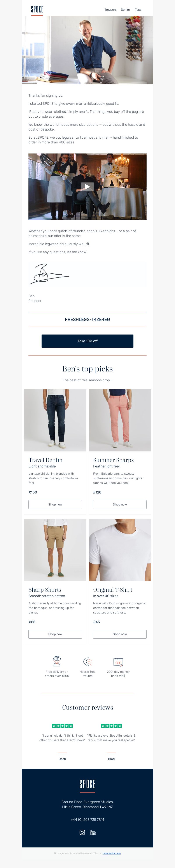Image resolution: width=175 pixels, height=868 pixels.
Task: Open the Travel Denim product image
Action: (x=55, y=420)
